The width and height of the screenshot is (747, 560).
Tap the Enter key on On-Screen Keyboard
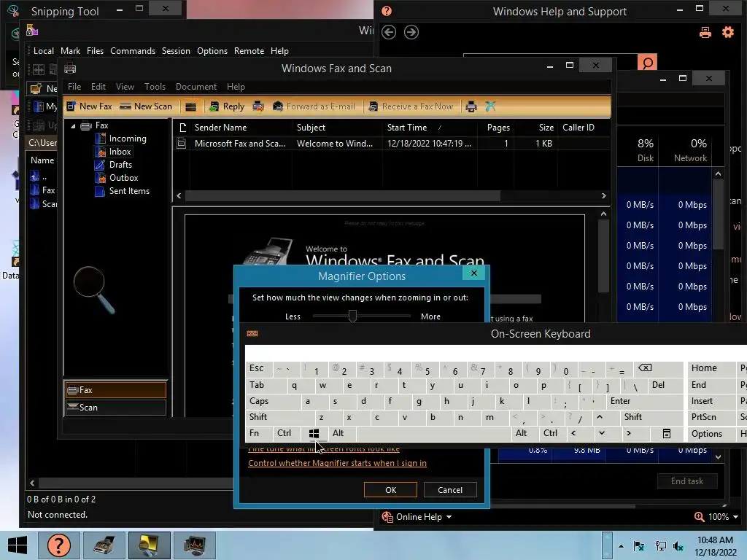coord(645,401)
